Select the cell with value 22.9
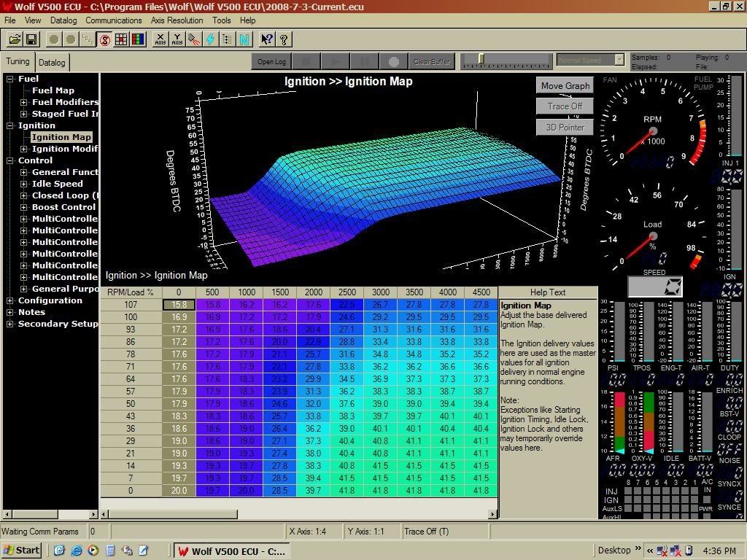Screen dimensions: 747x560 (313, 342)
